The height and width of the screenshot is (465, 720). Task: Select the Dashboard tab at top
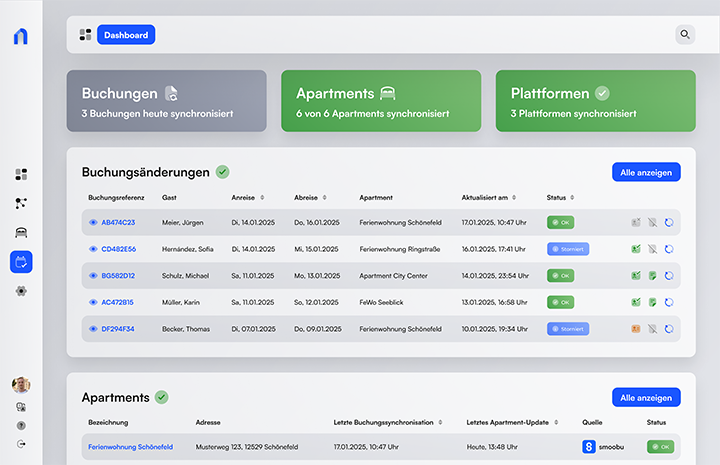pyautogui.click(x=126, y=35)
